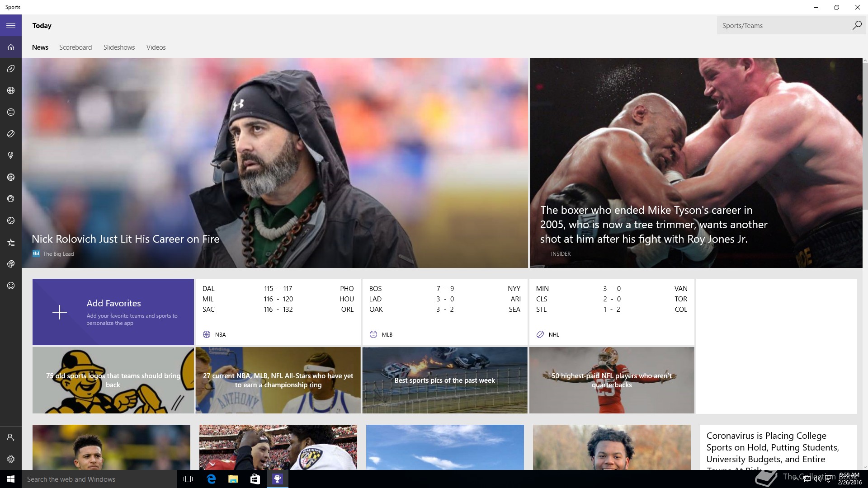Click the Add Favorites tile
Viewport: 868px width, 488px height.
(113, 312)
